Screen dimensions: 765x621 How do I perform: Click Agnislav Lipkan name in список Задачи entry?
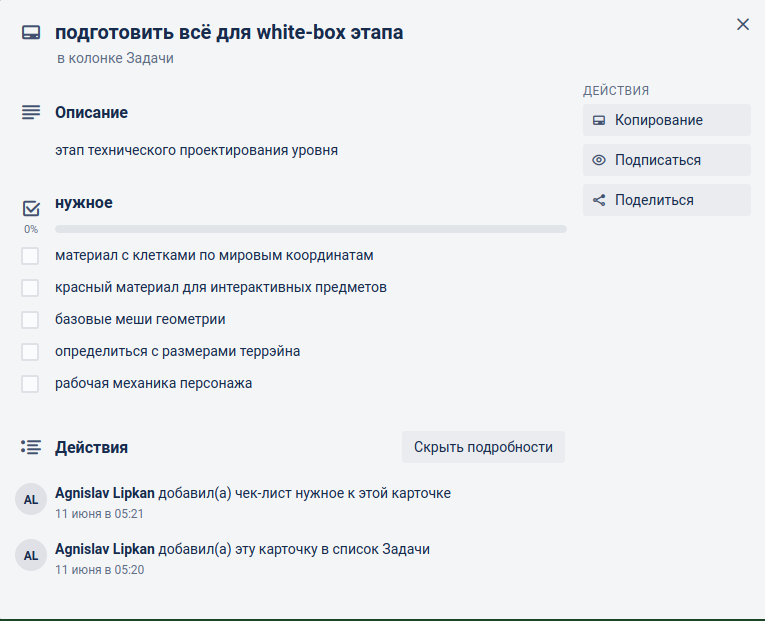click(x=104, y=549)
